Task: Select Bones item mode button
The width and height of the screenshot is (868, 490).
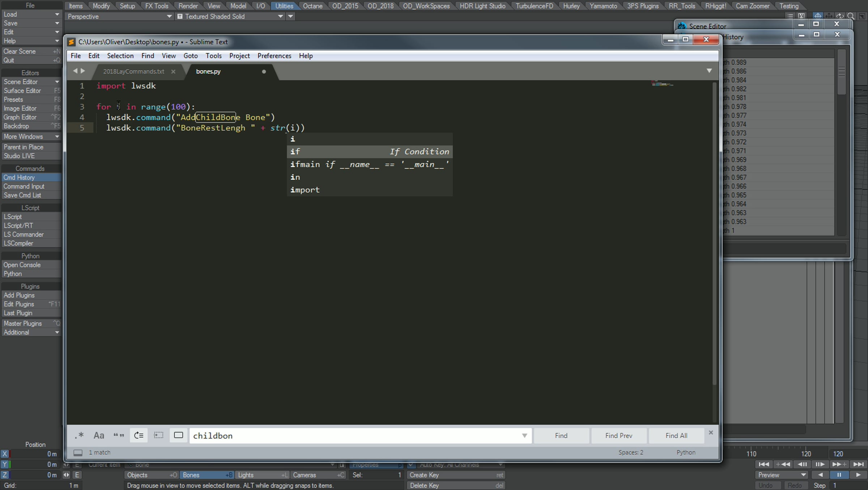Action: click(207, 475)
